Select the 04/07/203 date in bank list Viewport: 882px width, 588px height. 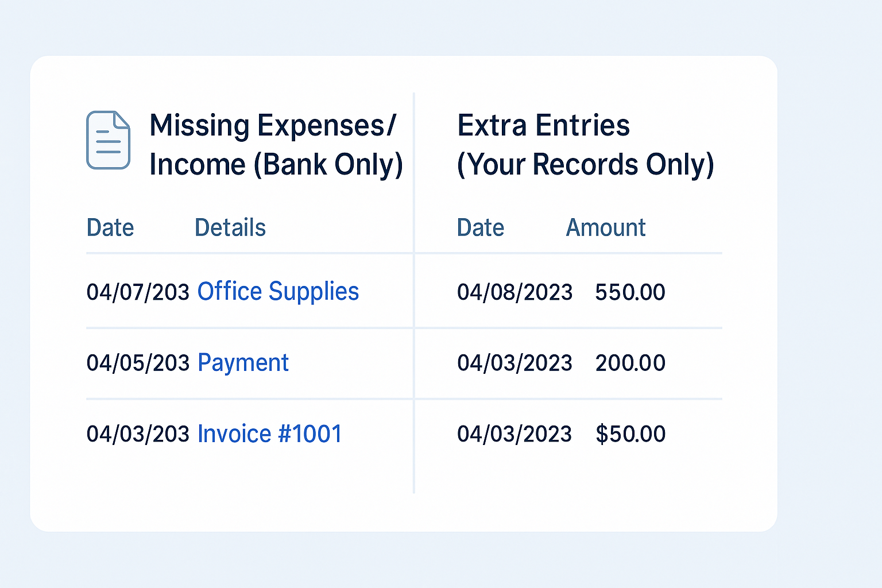pyautogui.click(x=138, y=292)
